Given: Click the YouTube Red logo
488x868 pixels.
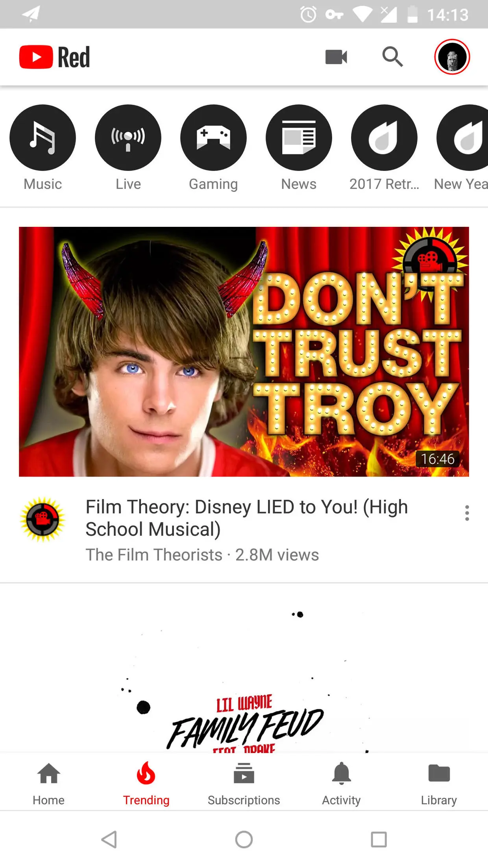Looking at the screenshot, I should point(55,57).
